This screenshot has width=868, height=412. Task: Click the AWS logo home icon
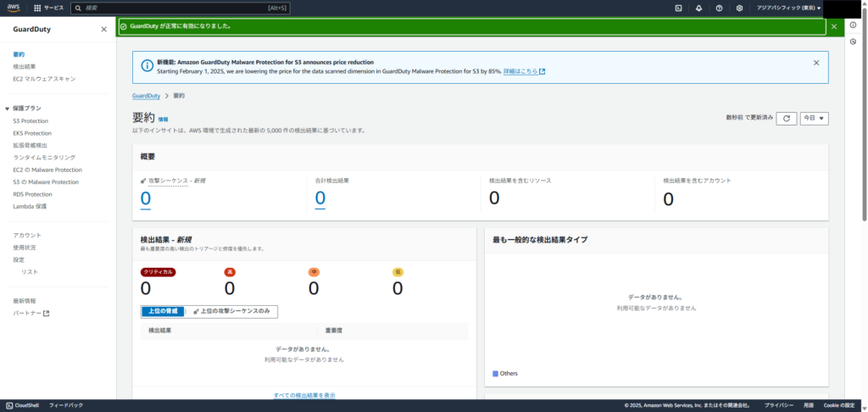point(14,8)
